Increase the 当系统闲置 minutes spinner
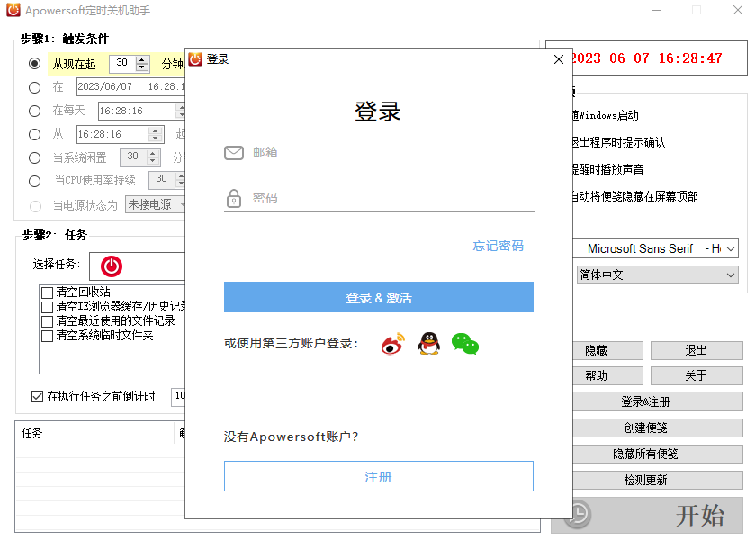Viewport: 756px width, 558px height. tap(152, 153)
